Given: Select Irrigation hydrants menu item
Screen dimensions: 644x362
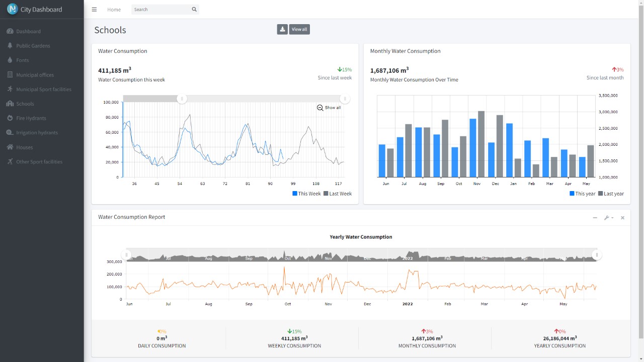Looking at the screenshot, I should (37, 133).
